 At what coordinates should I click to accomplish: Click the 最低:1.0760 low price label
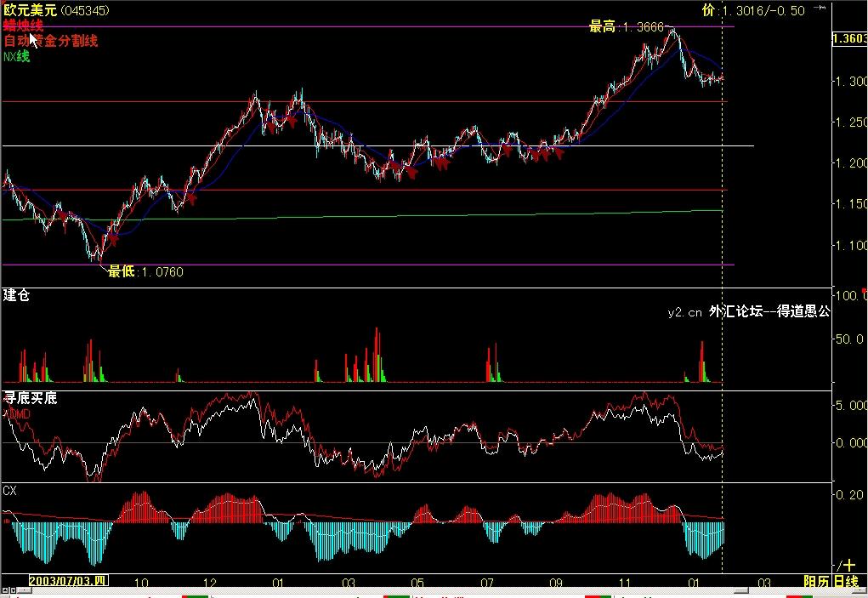[x=145, y=272]
